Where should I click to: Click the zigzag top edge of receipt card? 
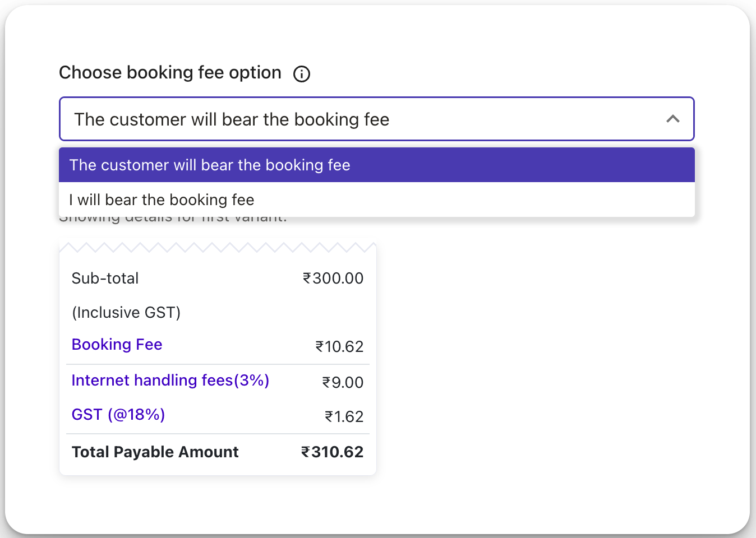(218, 247)
